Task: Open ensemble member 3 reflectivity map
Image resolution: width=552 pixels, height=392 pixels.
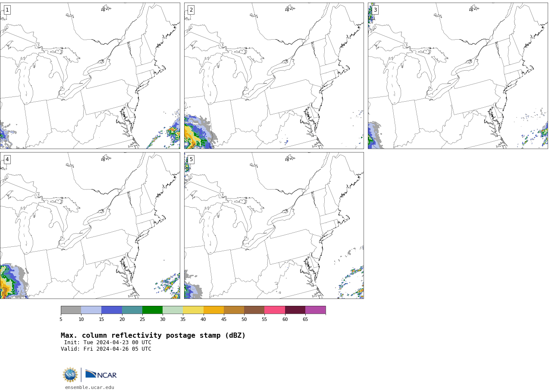Action: click(458, 76)
